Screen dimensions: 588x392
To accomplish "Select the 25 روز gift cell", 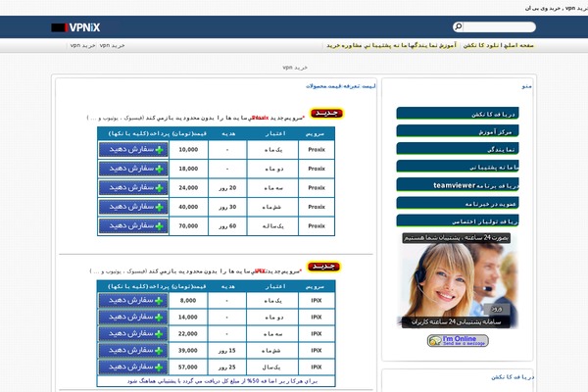I will (227, 367).
